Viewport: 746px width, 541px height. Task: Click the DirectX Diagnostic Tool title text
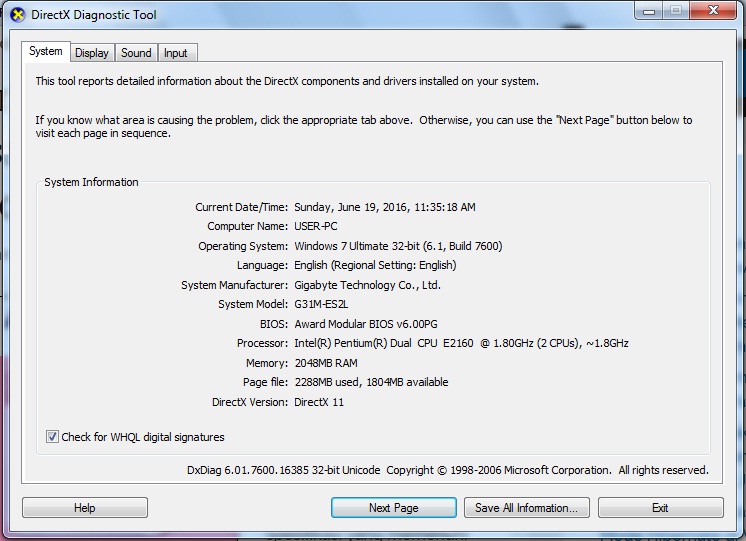[x=94, y=15]
